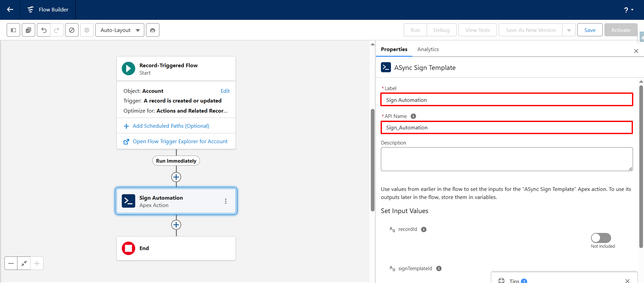Click the Save button

click(590, 30)
